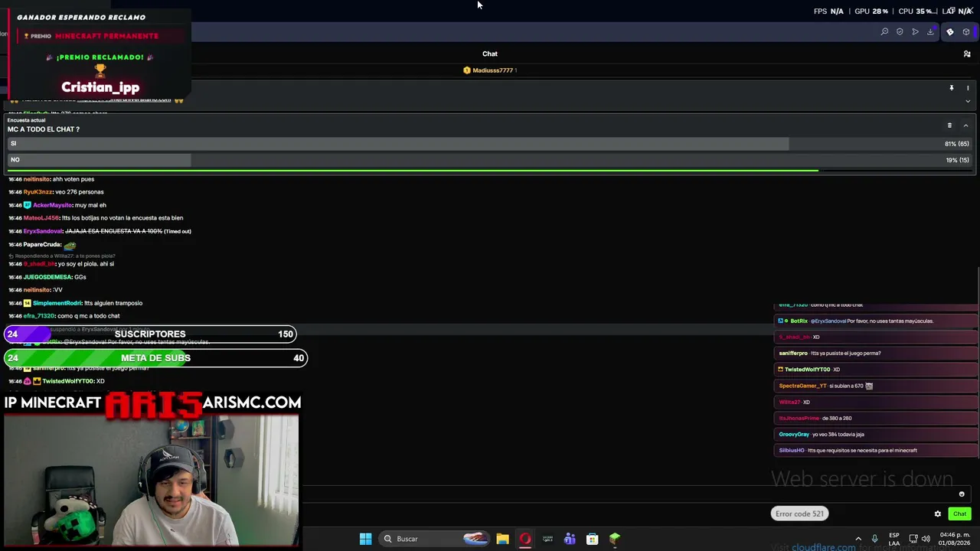Viewport: 980px width, 551px height.
Task: Open Microsoft Store from taskbar
Action: tap(592, 539)
